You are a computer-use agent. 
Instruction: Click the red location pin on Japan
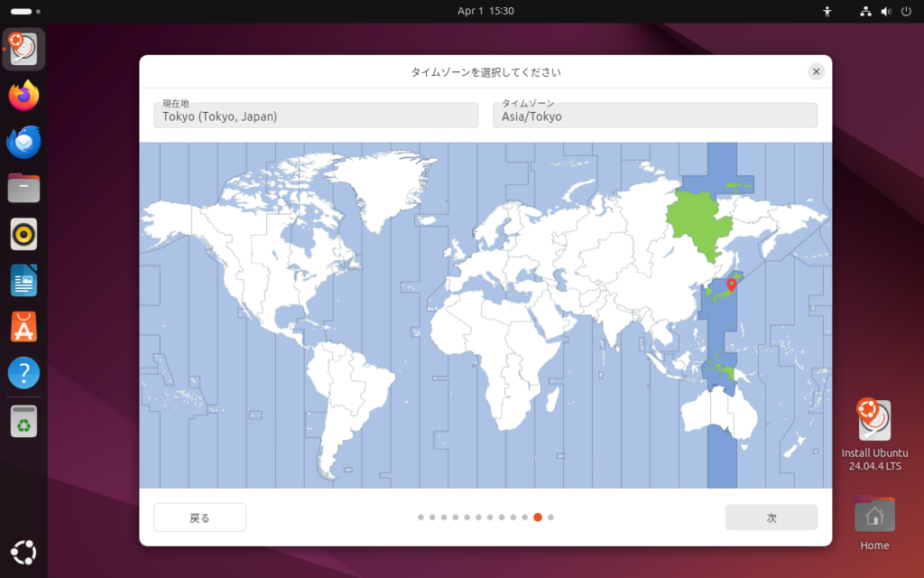coord(731,285)
